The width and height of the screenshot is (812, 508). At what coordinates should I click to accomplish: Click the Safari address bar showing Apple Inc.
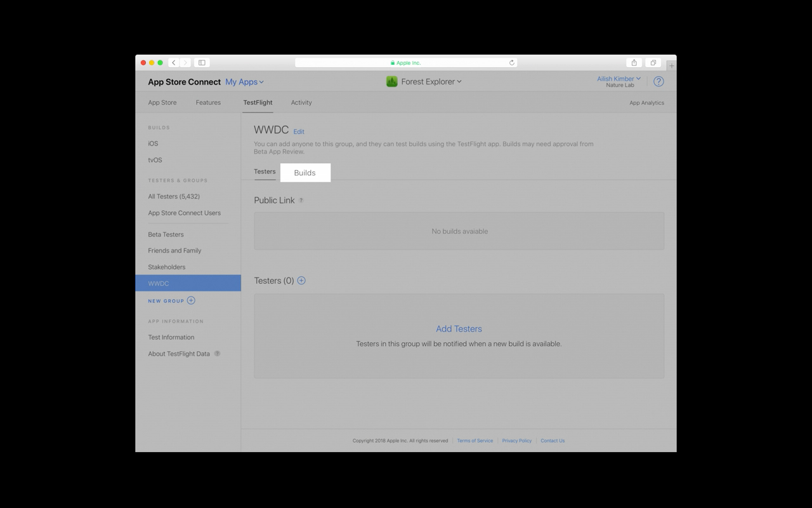pos(406,63)
